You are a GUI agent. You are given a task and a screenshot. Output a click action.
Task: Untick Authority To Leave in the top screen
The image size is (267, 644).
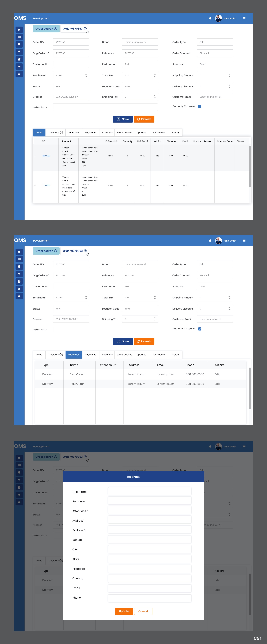(200, 107)
